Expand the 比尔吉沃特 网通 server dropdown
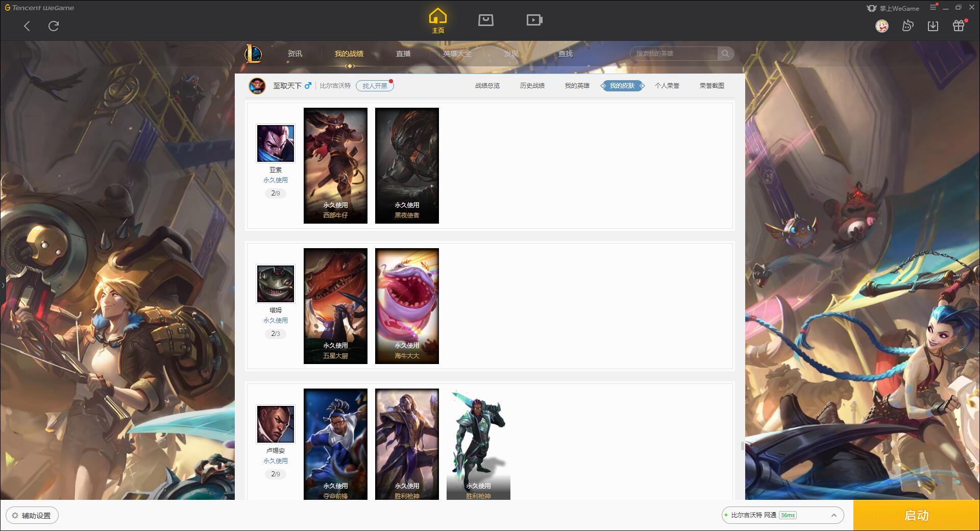Screen dimensions: 980x531 point(782,515)
